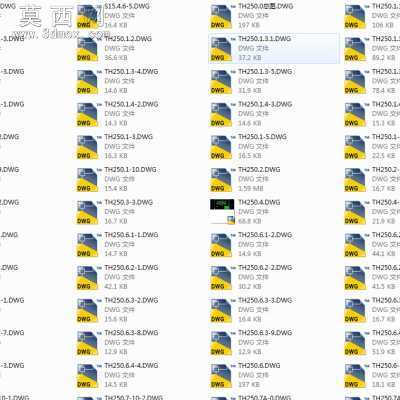Click the file name TH250.6.3-9.DWG
Screen dimensions: 400x400
(265, 333)
